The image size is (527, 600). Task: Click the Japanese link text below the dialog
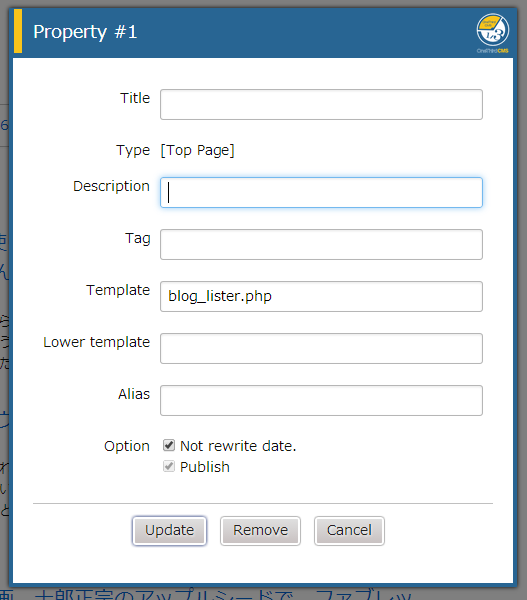point(223,594)
